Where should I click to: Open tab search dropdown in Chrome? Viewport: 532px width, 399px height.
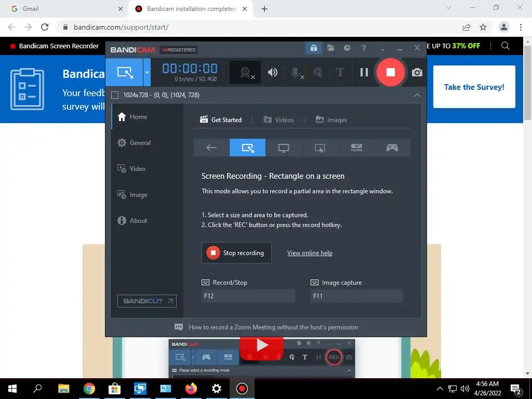448,7
